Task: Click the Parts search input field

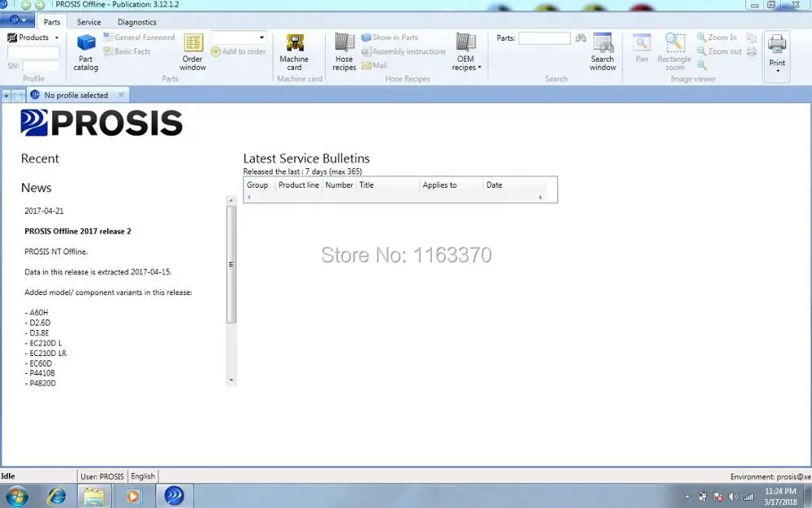Action: pyautogui.click(x=544, y=38)
